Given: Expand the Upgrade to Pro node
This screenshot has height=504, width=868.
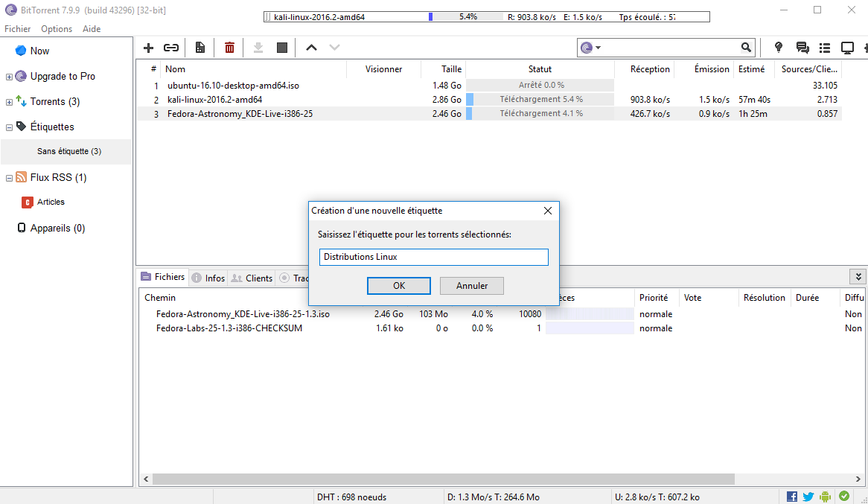Looking at the screenshot, I should [x=9, y=77].
